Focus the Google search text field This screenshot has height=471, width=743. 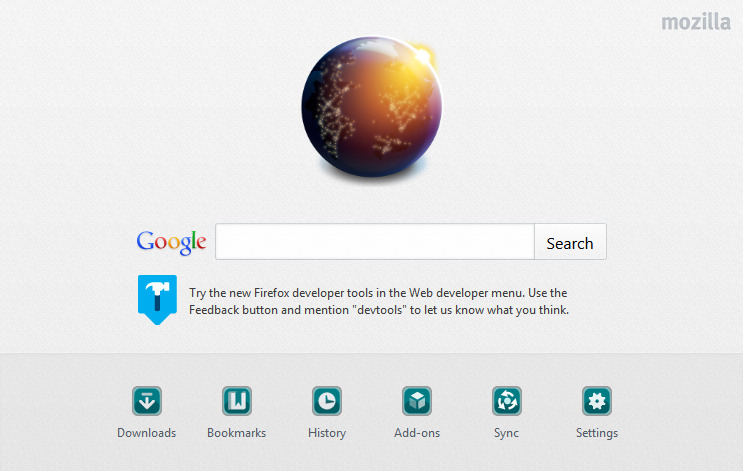click(375, 242)
